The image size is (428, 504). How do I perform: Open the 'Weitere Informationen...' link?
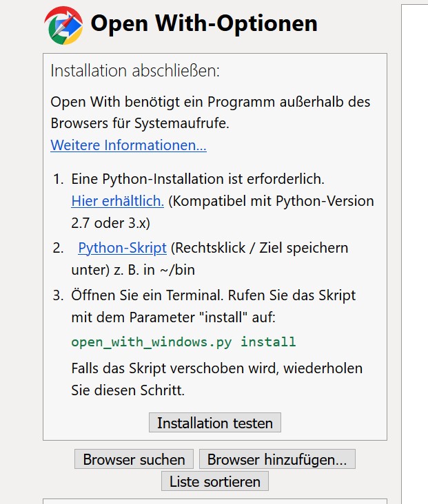point(128,145)
